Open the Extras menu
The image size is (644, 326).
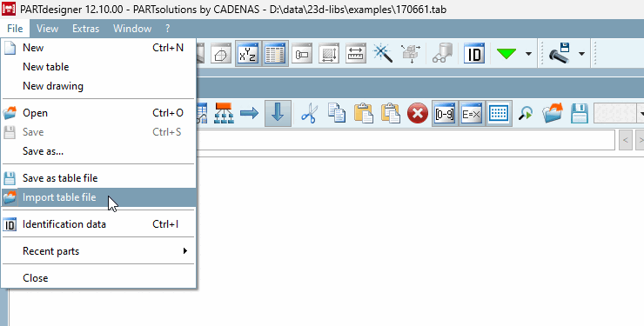click(x=86, y=29)
